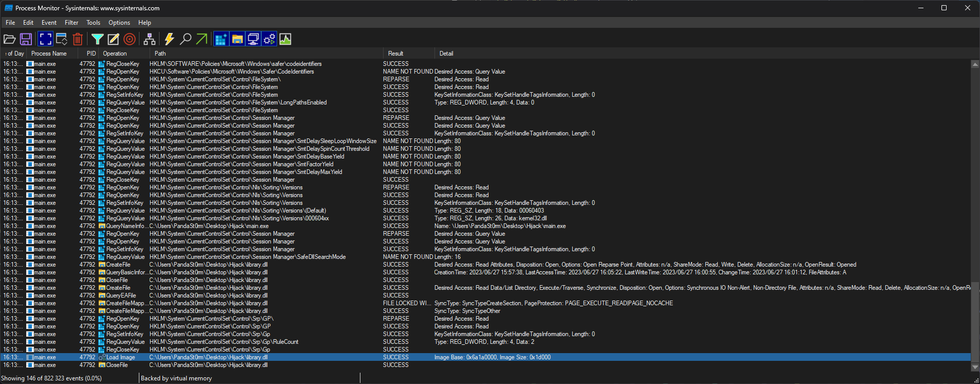Select the Load Image row for library.dll
The height and width of the screenshot is (384, 980).
pyautogui.click(x=485, y=357)
